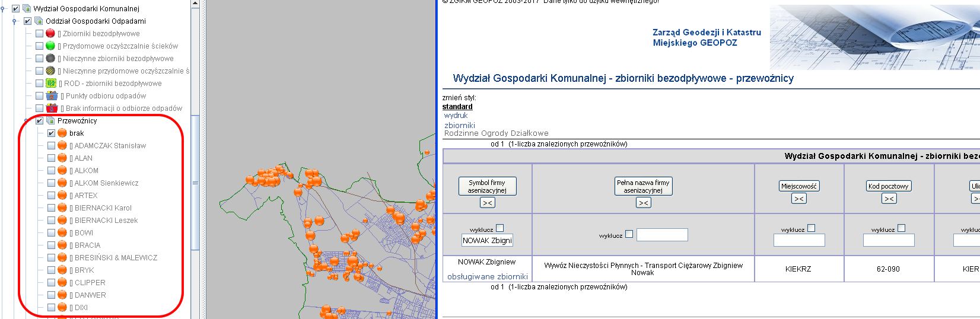Click the Pełna nazwa firmy filter field
Screen dimensions: 980x319
click(x=661, y=235)
